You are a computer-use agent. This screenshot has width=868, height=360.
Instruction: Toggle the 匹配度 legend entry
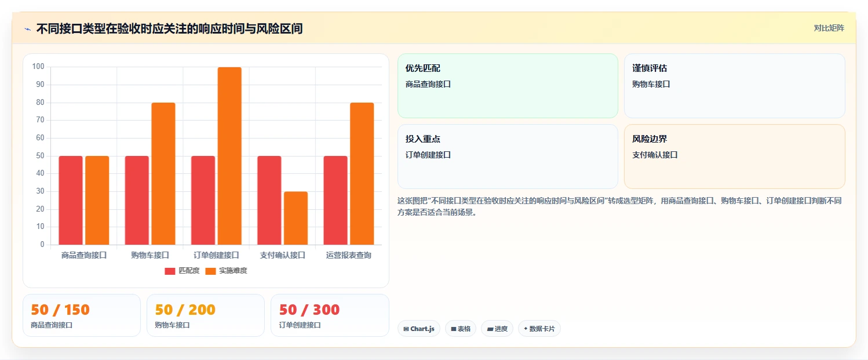[182, 271]
